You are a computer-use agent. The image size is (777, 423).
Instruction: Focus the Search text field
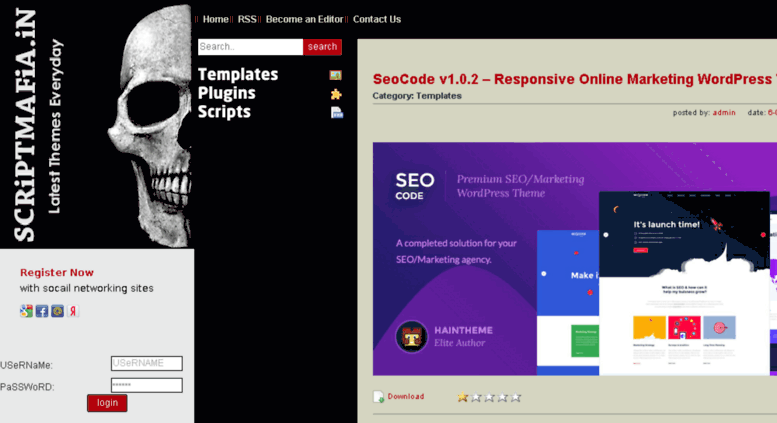(x=250, y=47)
